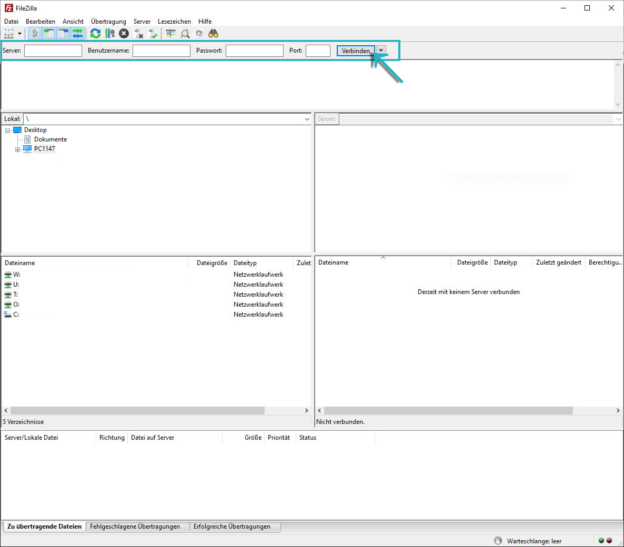The height and width of the screenshot is (547, 624).
Task: Expand the PC1147 tree node
Action: tap(17, 149)
